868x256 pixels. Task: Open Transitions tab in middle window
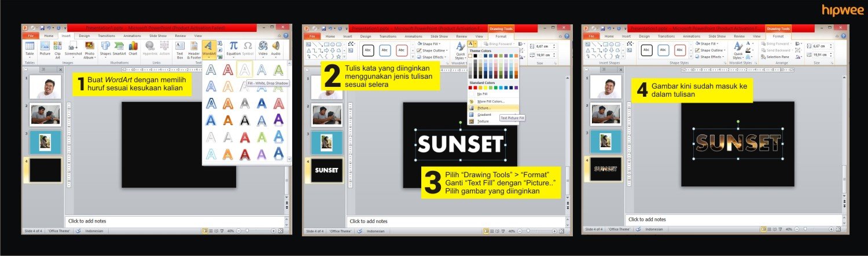[x=387, y=36]
